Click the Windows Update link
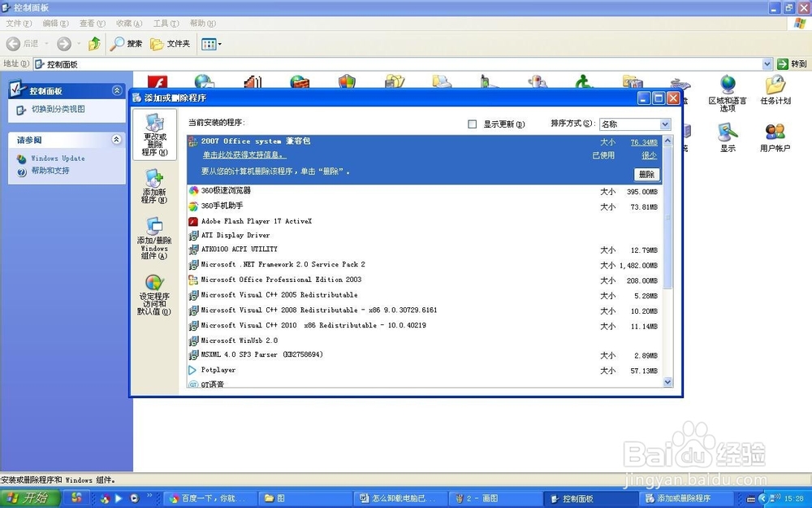This screenshot has width=812, height=508. pyautogui.click(x=58, y=158)
